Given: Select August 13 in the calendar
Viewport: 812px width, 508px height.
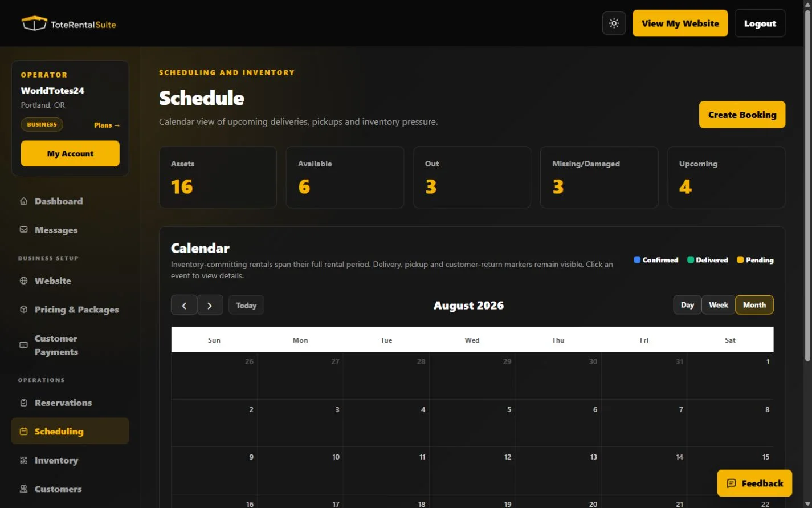Looking at the screenshot, I should 558,471.
